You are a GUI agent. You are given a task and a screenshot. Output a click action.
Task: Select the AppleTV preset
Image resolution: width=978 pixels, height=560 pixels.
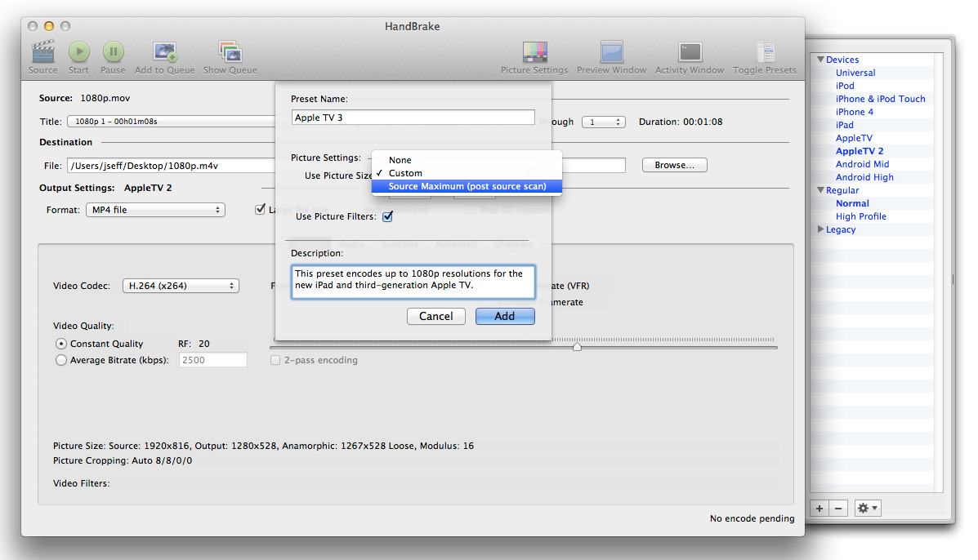[x=855, y=138]
